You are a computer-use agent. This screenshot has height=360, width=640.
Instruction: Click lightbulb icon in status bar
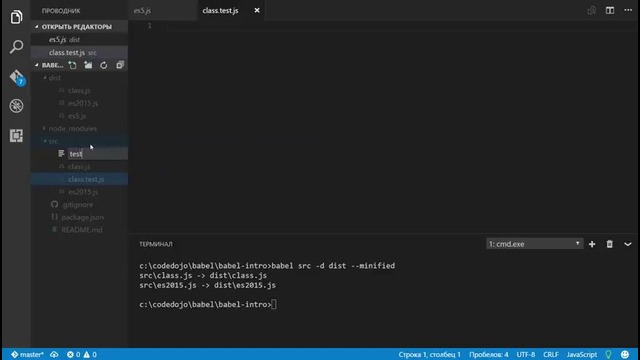609,354
